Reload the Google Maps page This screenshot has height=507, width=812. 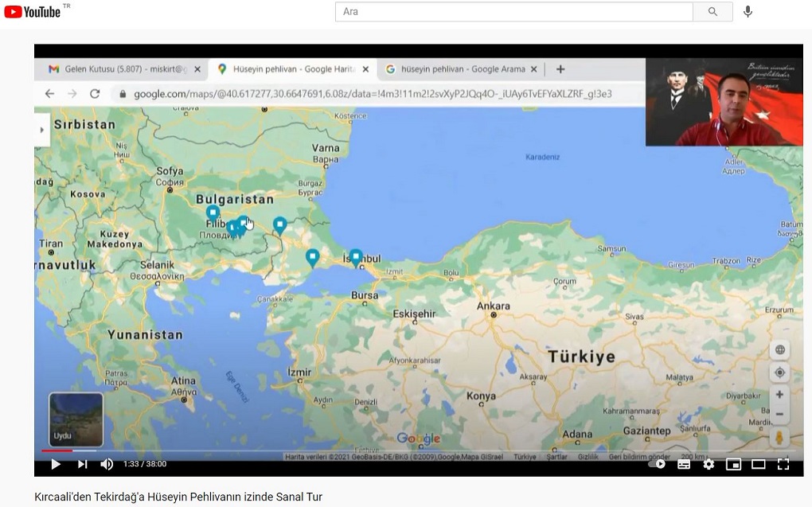click(95, 94)
